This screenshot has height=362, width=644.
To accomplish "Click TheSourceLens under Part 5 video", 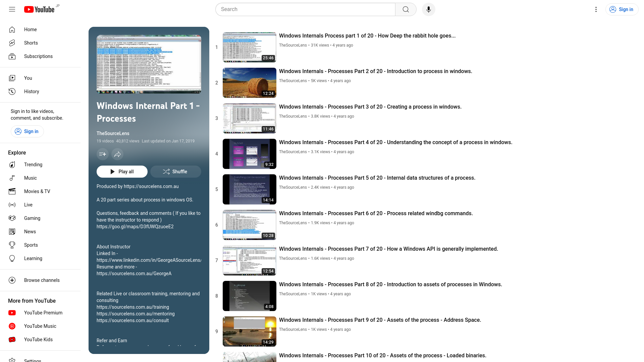I will pyautogui.click(x=293, y=187).
